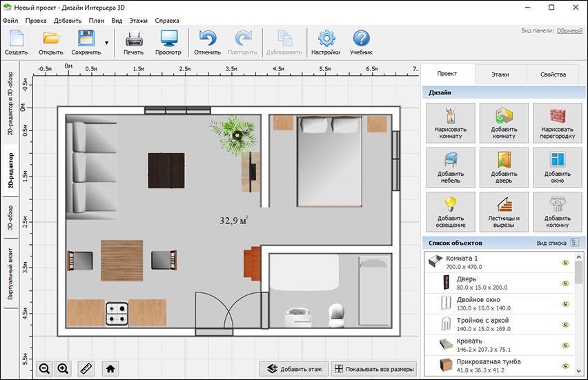Viewport: 588px width, 380px height.
Task: Open the Этажи menu in menu bar
Action: tap(139, 21)
